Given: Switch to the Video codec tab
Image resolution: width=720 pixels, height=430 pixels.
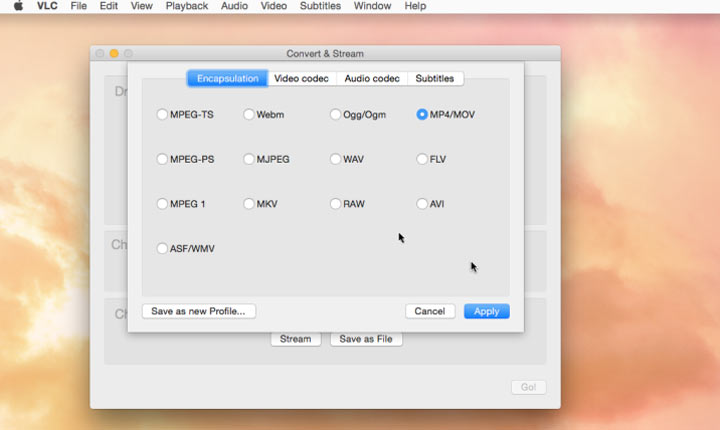Looking at the screenshot, I should click(301, 79).
